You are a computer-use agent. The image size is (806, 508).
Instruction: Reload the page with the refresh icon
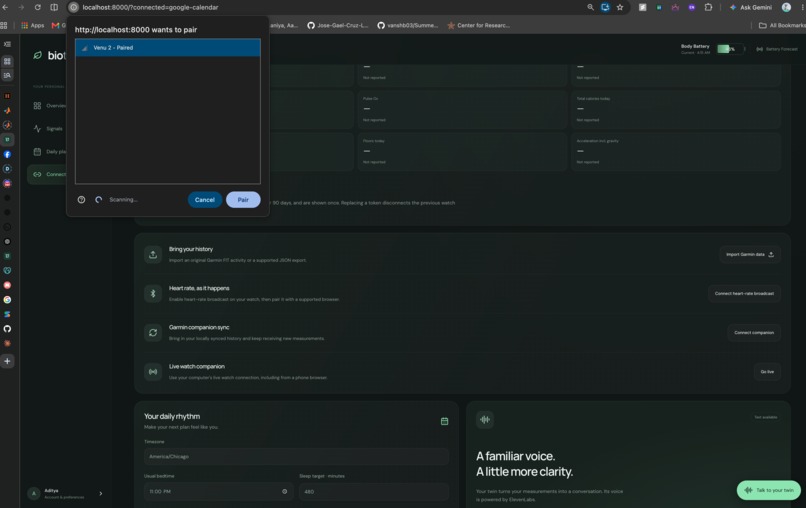coord(38,7)
